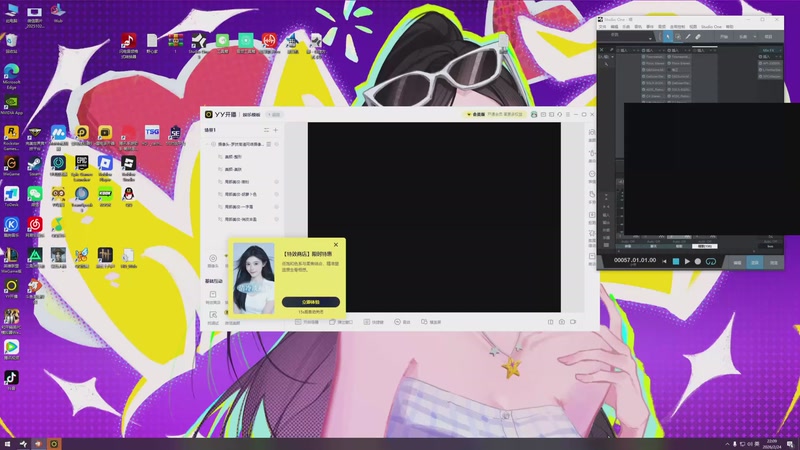The height and width of the screenshot is (450, 800).
Task: Click the dark experience-now button in popup
Action: tap(311, 302)
